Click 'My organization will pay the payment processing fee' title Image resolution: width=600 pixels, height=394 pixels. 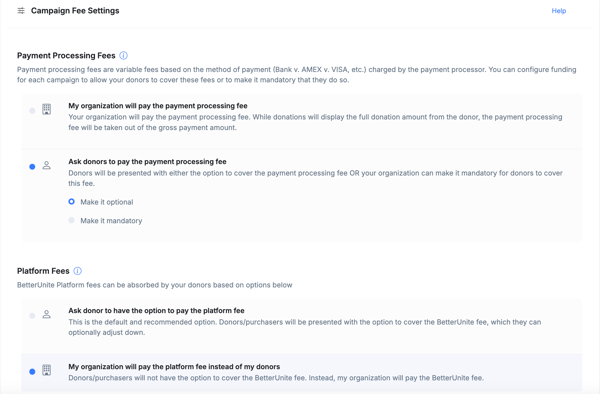(x=158, y=106)
